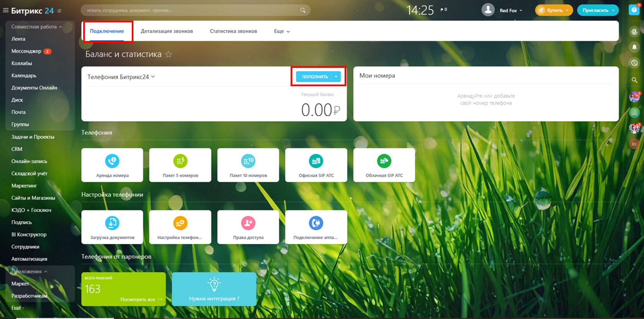Screen dimensions: 644x319
Task: Open BI Конструктор in the left menu
Action: (x=29, y=235)
